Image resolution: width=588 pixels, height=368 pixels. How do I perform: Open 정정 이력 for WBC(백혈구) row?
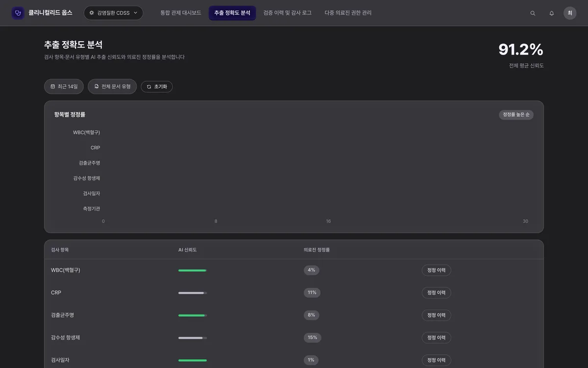pyautogui.click(x=436, y=270)
